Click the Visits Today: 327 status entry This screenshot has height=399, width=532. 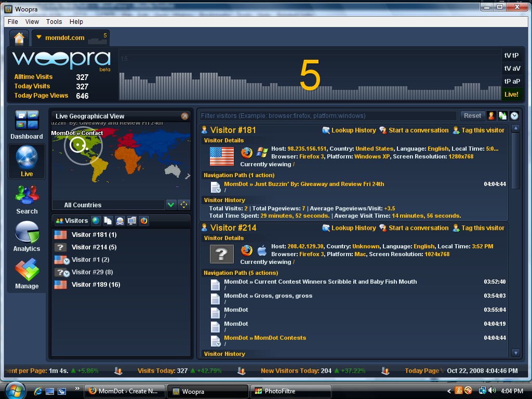(x=179, y=371)
